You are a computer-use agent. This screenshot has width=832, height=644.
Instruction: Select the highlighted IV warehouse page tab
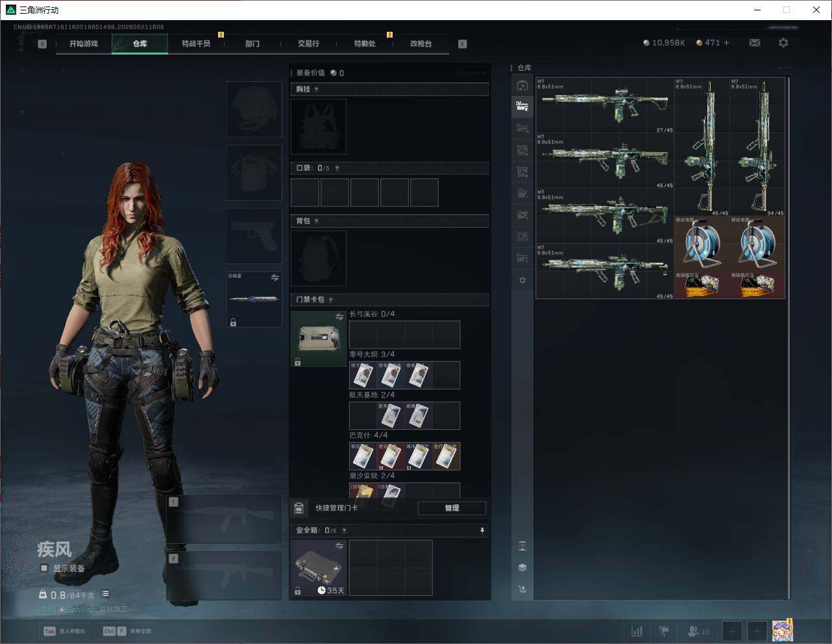pos(522,106)
